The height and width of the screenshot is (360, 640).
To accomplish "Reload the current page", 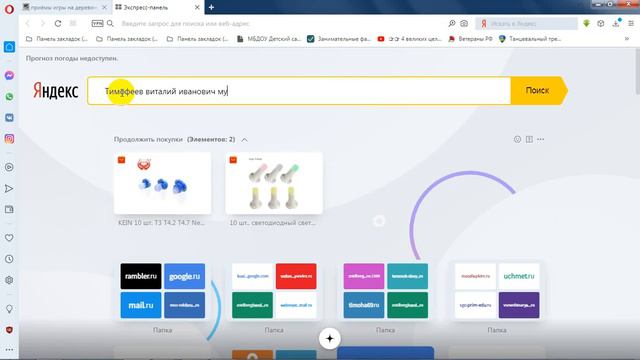I will coord(58,24).
